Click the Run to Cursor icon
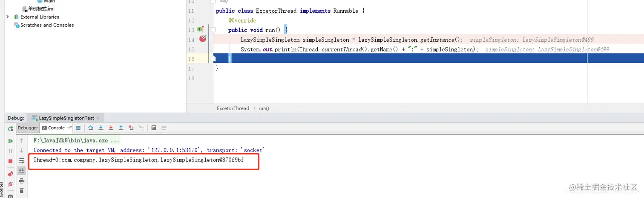Screen dimensions: 644x198 [141, 127]
